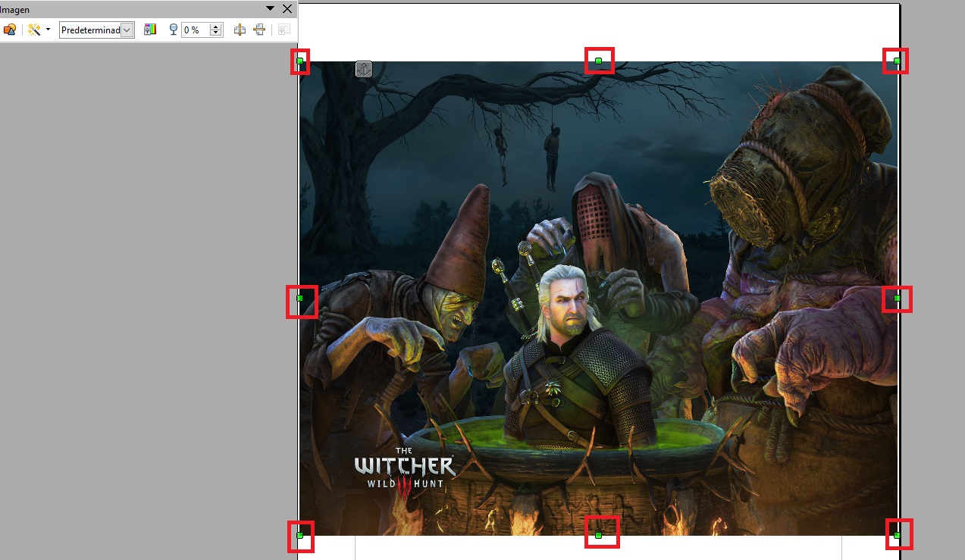Decrease transparency with the spinner down arrow

click(x=216, y=33)
